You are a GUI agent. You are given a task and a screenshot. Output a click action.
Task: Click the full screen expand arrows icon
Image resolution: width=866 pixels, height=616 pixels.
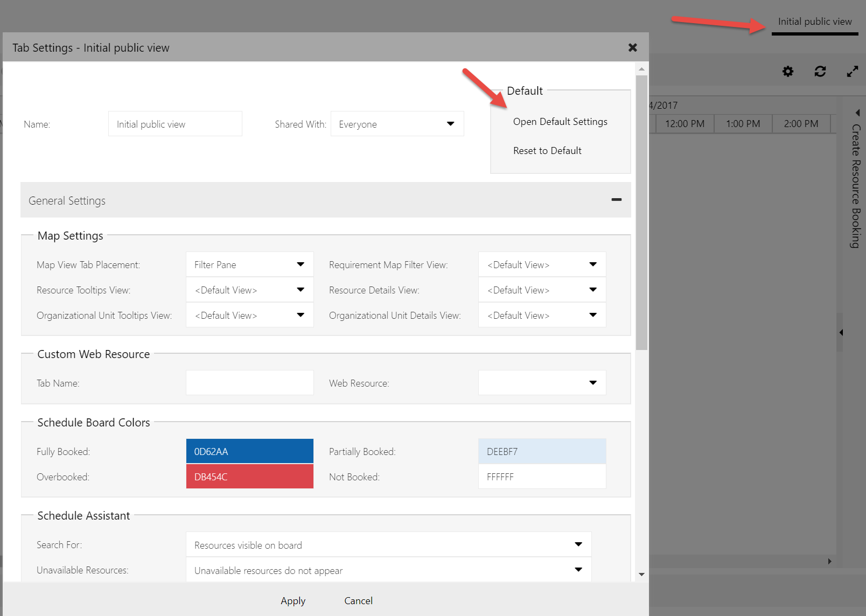(x=852, y=72)
